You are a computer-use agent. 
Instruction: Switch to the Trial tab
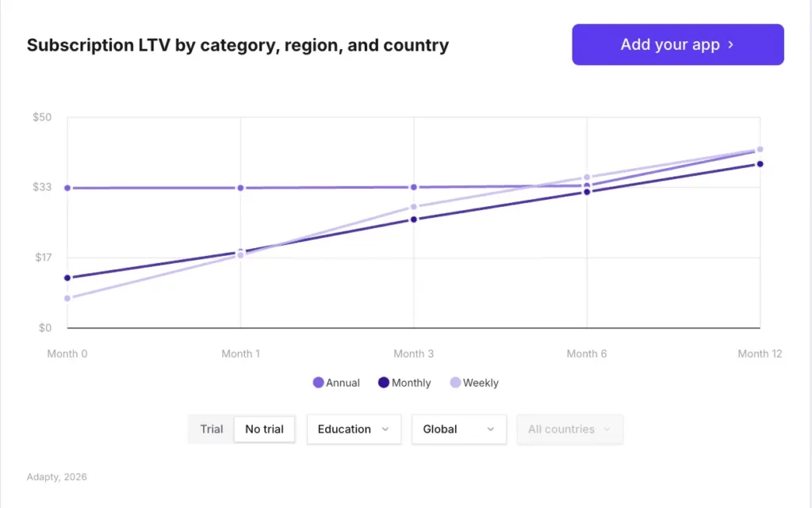211,429
